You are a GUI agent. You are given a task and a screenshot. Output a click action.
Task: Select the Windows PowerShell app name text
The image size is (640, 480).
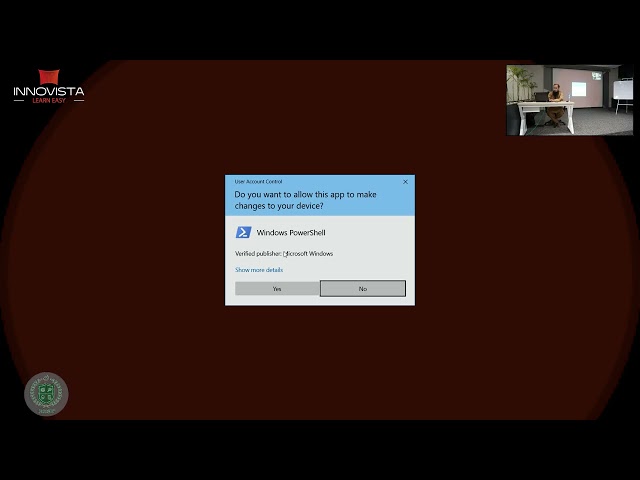pos(291,233)
